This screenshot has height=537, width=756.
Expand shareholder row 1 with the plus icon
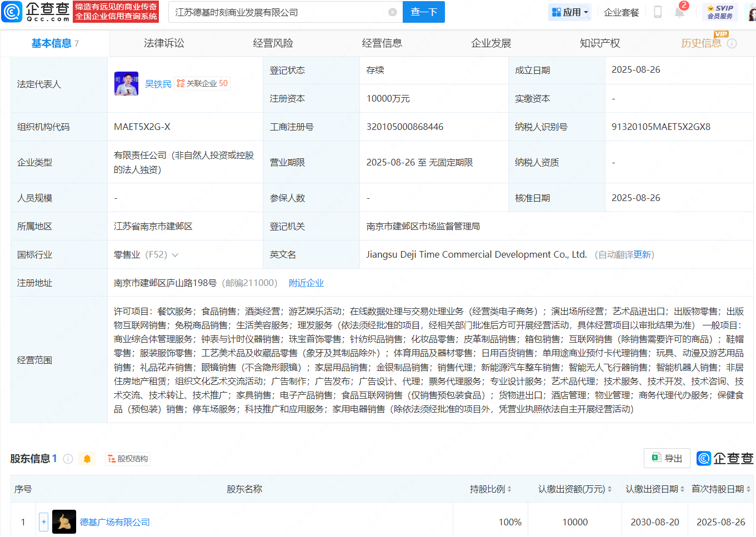tap(44, 522)
